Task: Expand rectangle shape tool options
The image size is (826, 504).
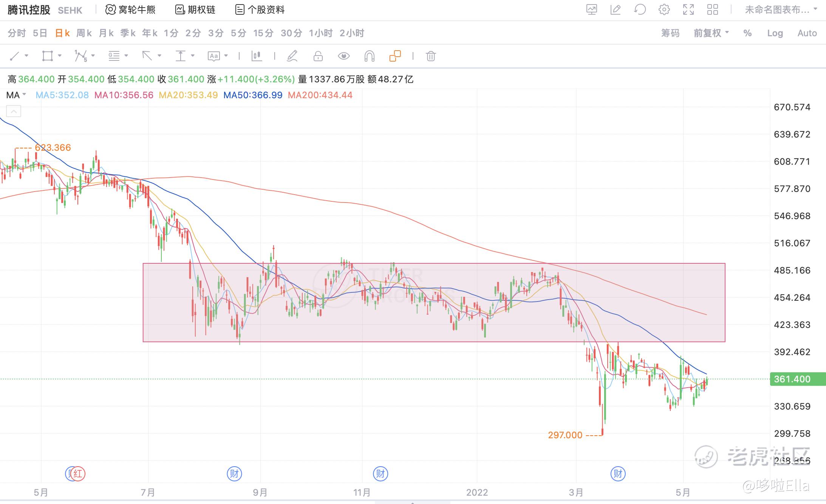Action: (x=60, y=56)
